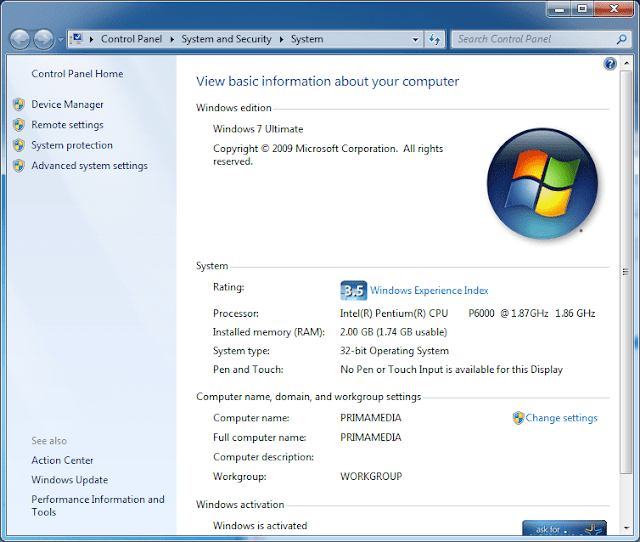640x542 pixels.
Task: Click the shield icon beside Change settings
Action: point(518,418)
